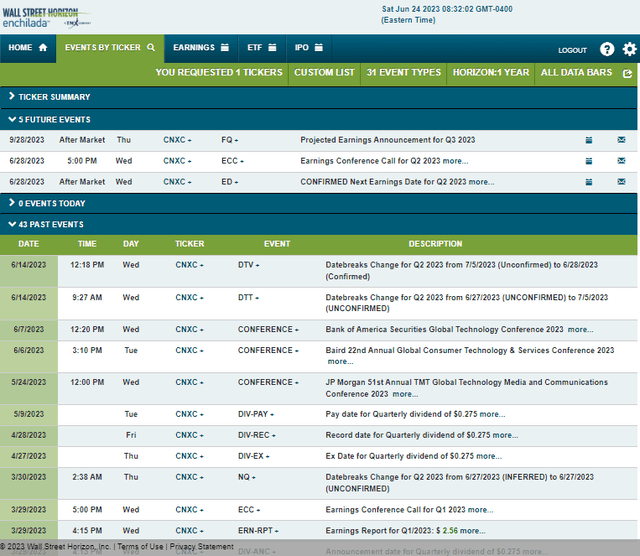640x556 pixels.
Task: Open ECC dropdown in the 3/29/2023 row
Action: tap(249, 510)
